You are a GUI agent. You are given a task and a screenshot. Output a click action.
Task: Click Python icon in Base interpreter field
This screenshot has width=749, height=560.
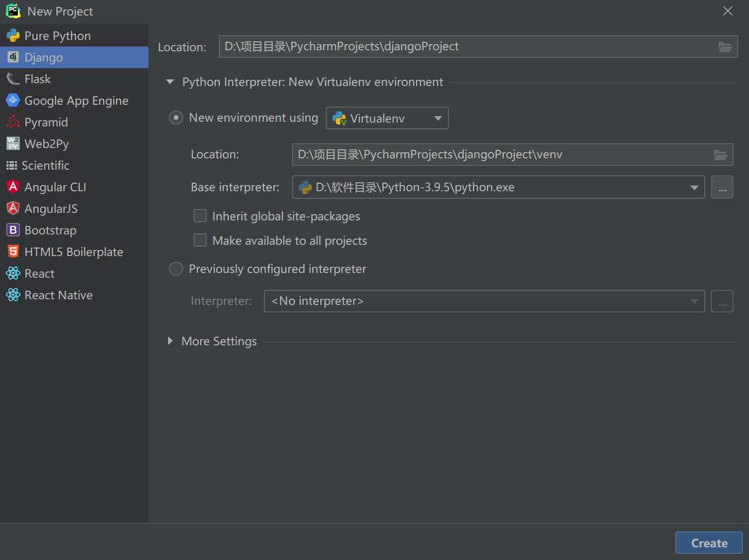click(305, 187)
